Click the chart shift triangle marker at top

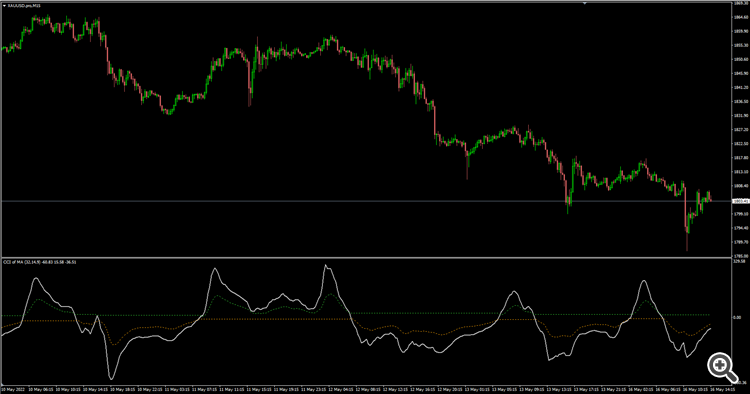tap(585, 3)
